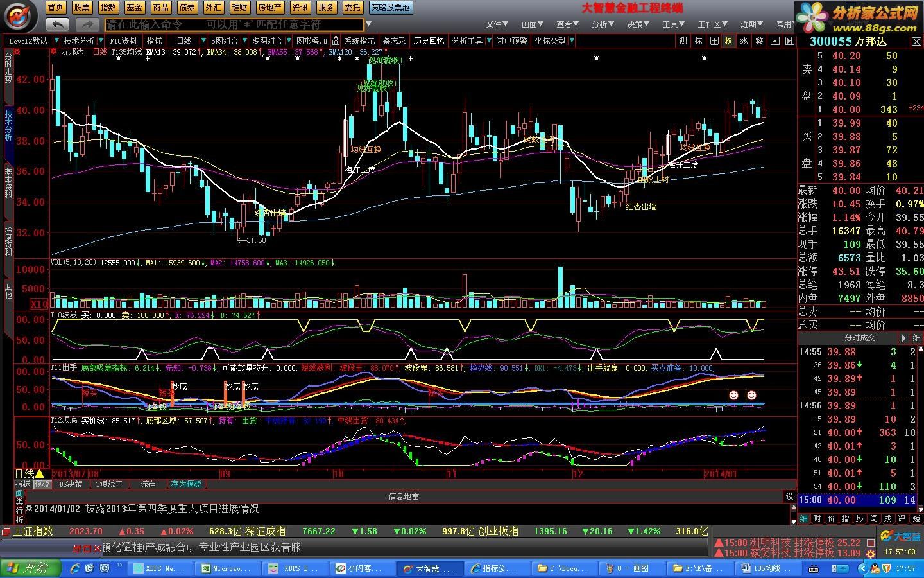
Task: Select the 测 measurement tool
Action: pos(683,40)
